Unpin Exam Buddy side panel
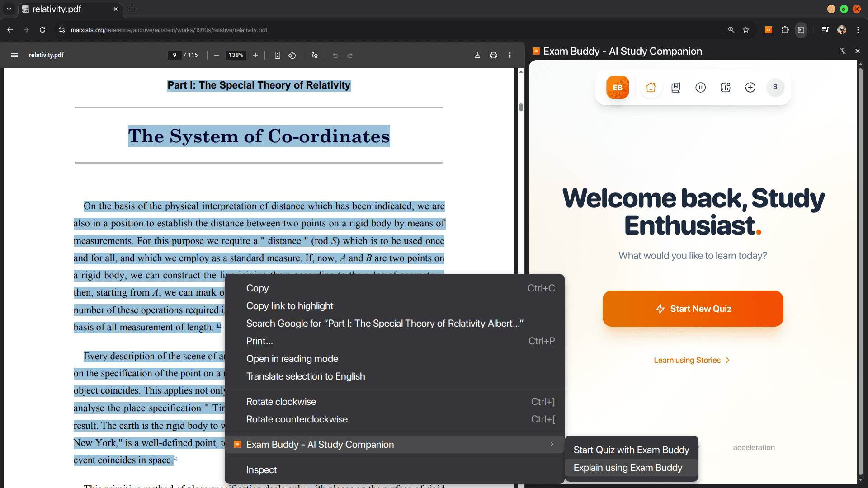Image resolution: width=868 pixels, height=488 pixels. pyautogui.click(x=843, y=51)
